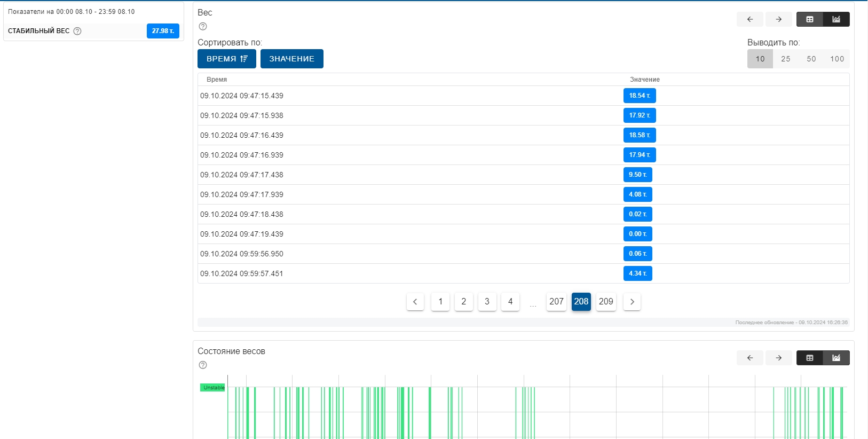This screenshot has width=868, height=439.
Task: Click Значение column header
Action: (645, 80)
